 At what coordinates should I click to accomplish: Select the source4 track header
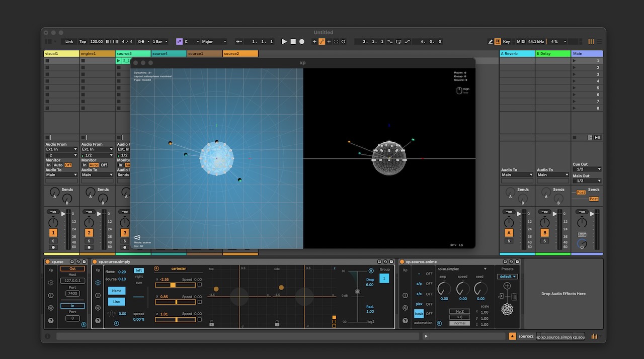tap(169, 54)
